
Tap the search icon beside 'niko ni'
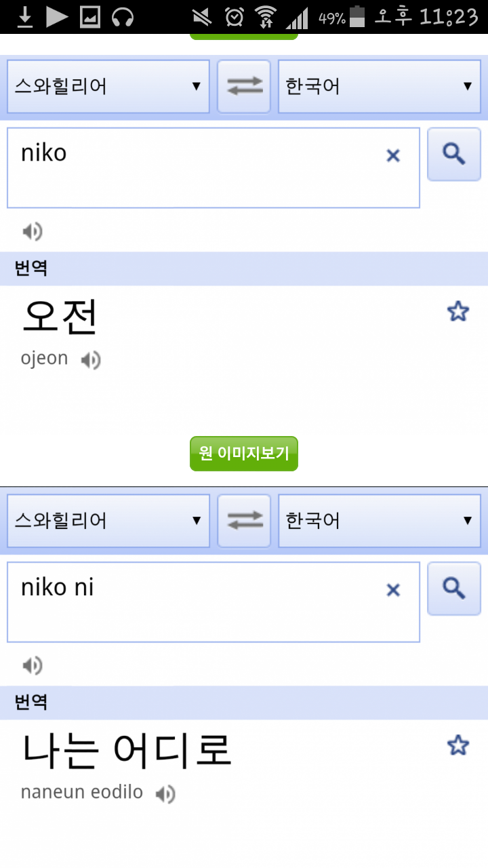coord(454,589)
